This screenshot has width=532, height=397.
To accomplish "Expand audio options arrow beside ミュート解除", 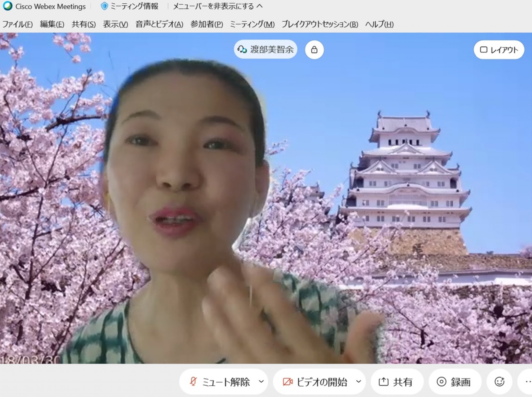I will coord(261,381).
